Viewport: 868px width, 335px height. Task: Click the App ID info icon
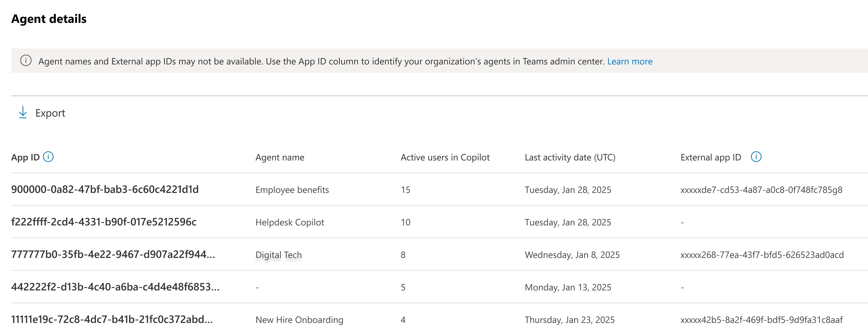[x=49, y=157]
